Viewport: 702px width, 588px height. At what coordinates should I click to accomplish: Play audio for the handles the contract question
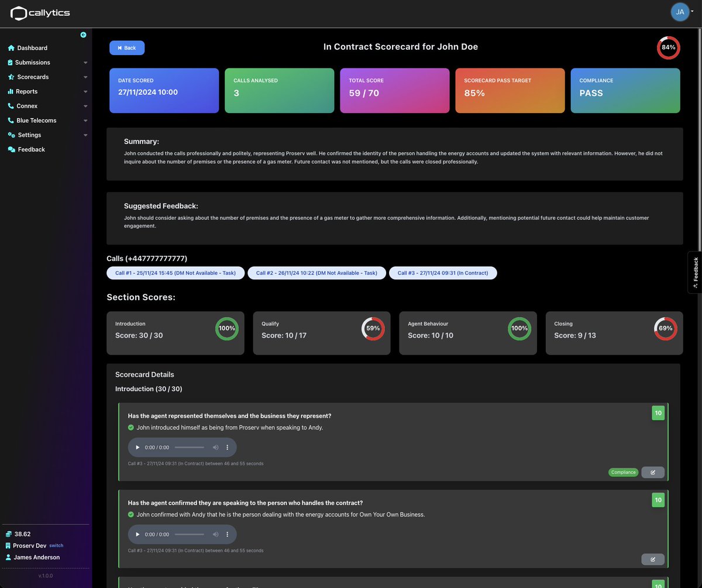point(138,534)
